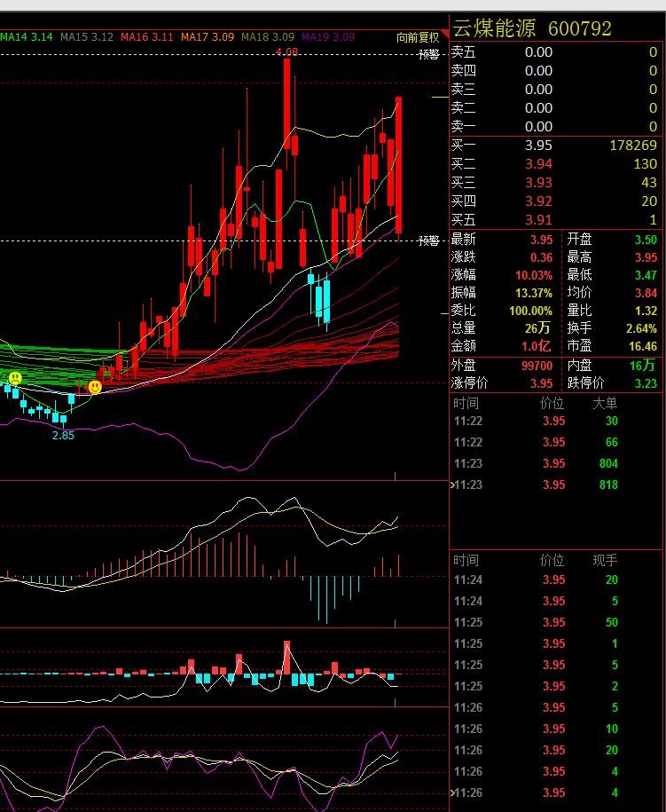Viewport: 666px width, 812px height.
Task: Click the yellow-green face signal marker
Action: 16,377
